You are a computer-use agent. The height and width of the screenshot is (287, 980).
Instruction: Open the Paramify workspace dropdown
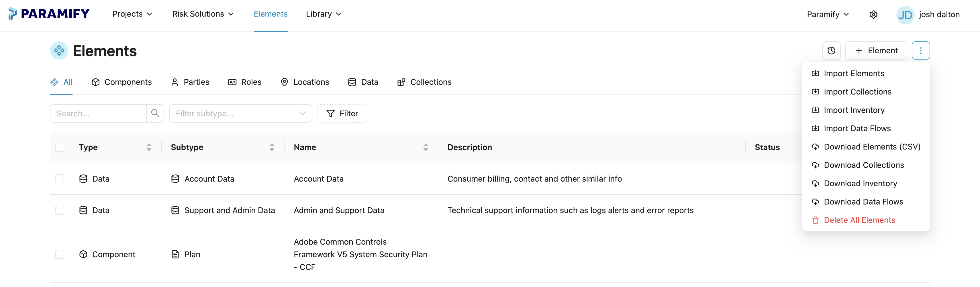[x=828, y=14]
